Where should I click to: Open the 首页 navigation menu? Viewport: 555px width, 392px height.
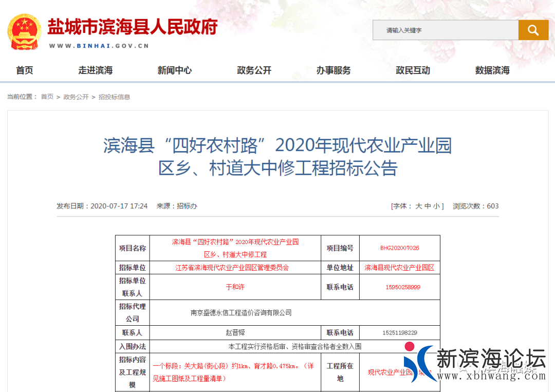click(24, 70)
